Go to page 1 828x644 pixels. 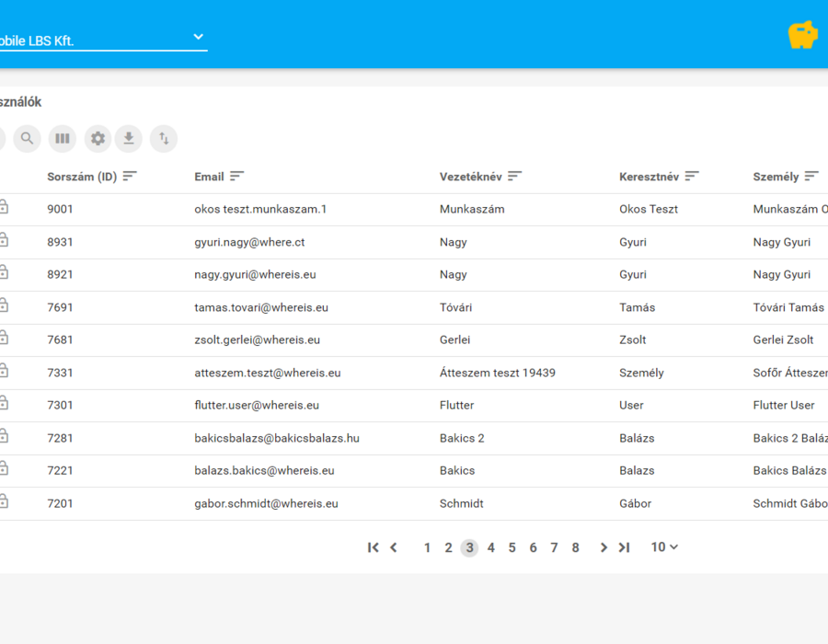click(x=427, y=548)
